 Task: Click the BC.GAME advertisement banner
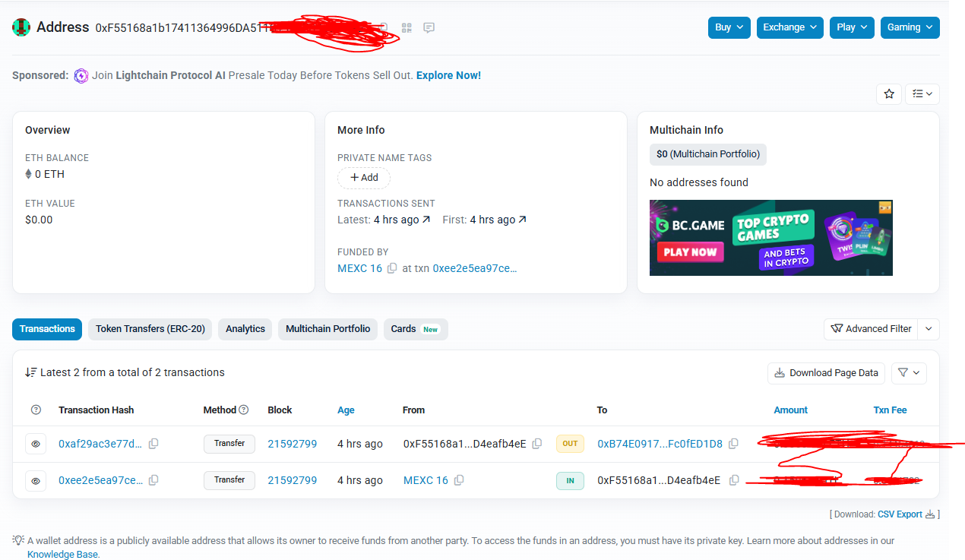click(770, 238)
